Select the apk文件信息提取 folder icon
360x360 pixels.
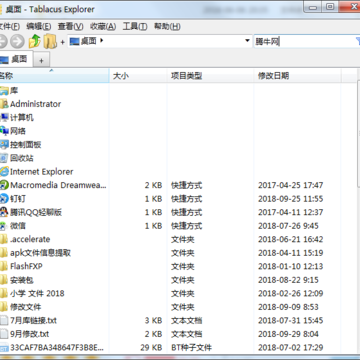click(4, 253)
